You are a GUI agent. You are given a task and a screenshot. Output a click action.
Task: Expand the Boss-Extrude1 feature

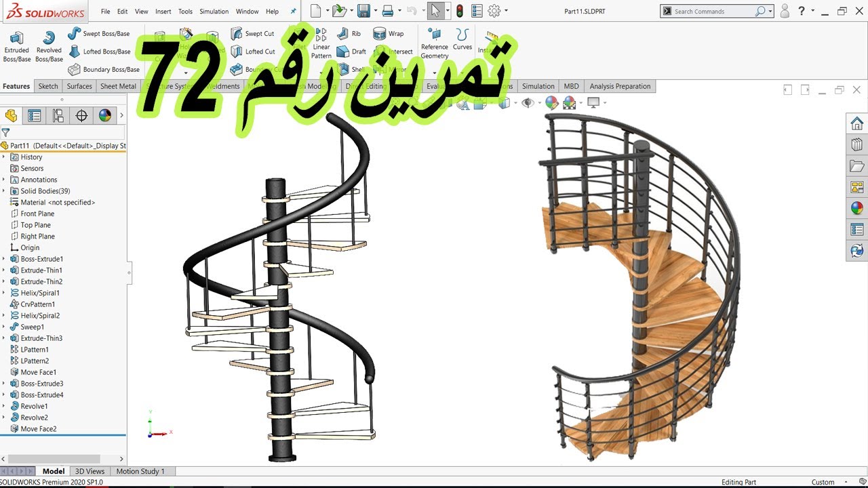(3, 259)
